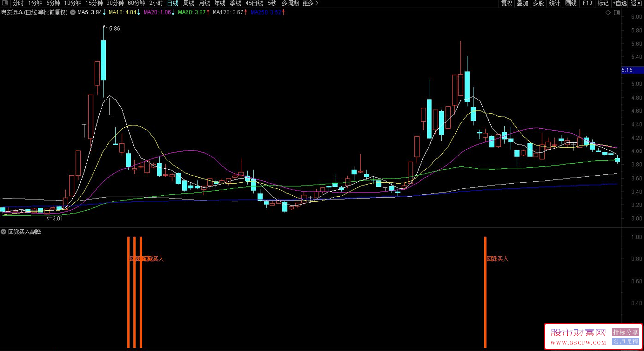Click the tall cyan candle at 5.86 peak
This screenshot has width=644, height=351.
[103, 60]
